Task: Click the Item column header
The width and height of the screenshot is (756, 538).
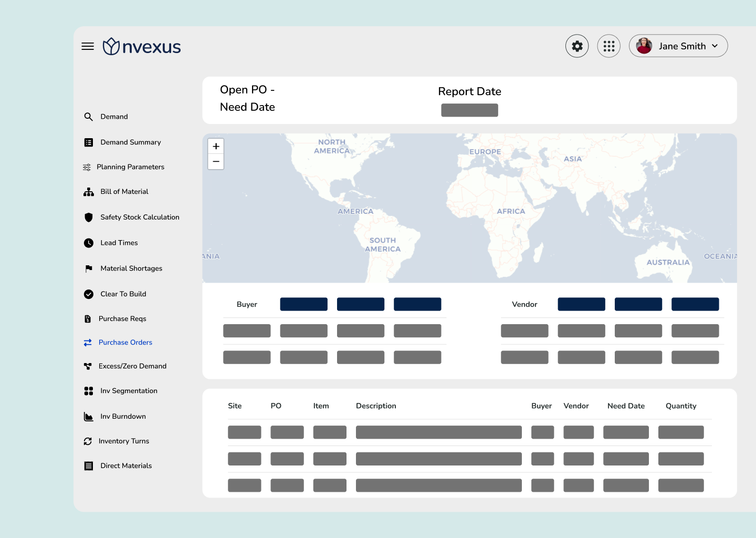Action: (x=321, y=406)
